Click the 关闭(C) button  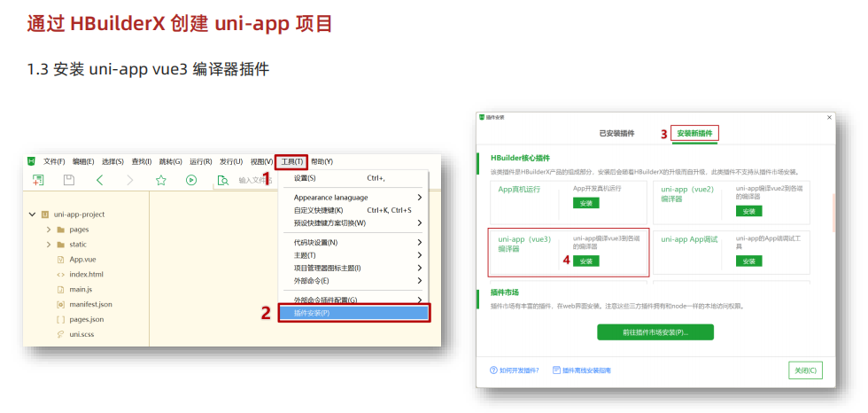coord(805,370)
